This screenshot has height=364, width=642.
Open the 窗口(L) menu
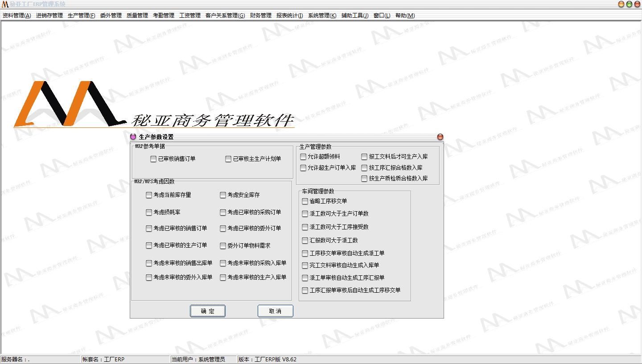point(382,16)
